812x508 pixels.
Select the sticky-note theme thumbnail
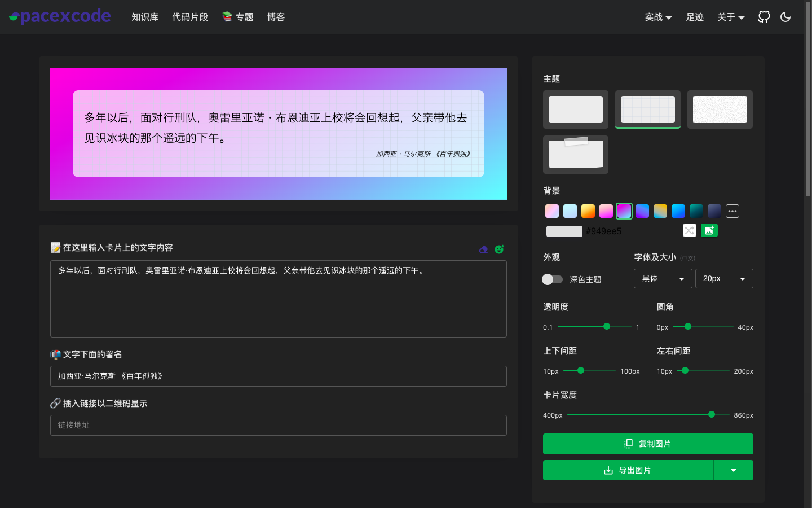pyautogui.click(x=575, y=154)
